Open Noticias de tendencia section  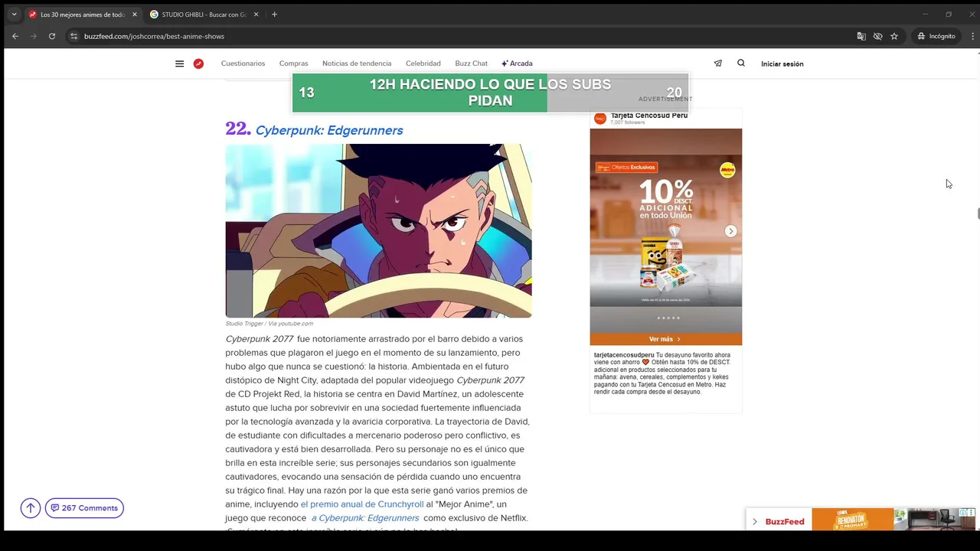[x=357, y=64]
